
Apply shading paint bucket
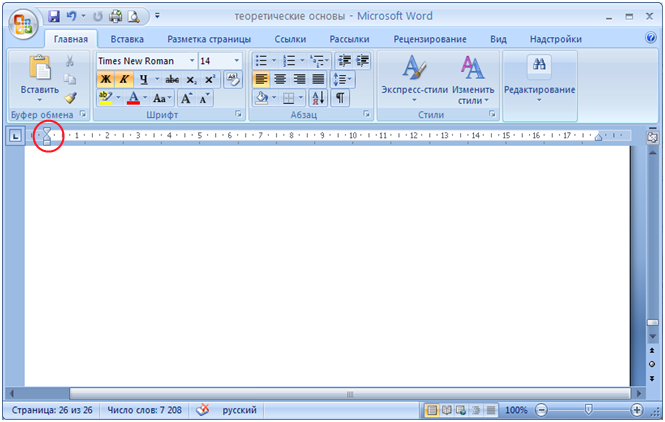tap(262, 98)
